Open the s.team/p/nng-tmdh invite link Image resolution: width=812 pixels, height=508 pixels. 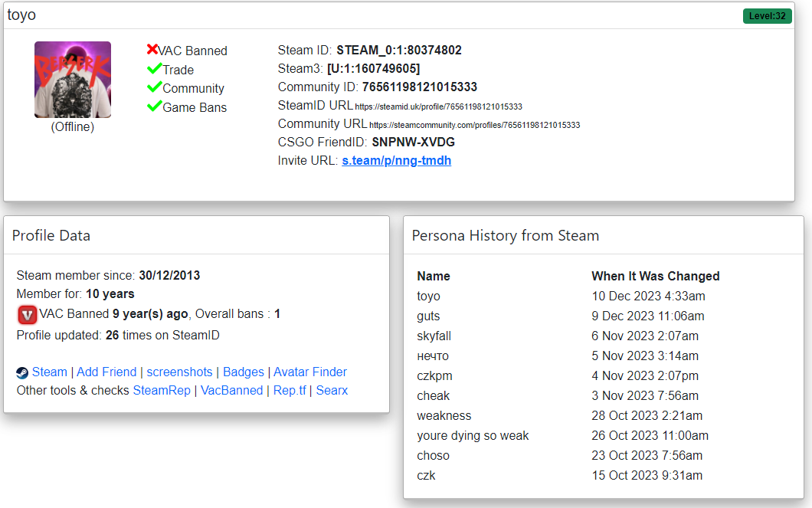coord(396,161)
